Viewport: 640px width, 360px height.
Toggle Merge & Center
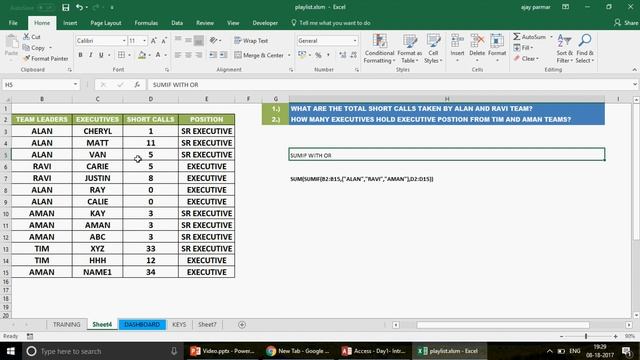point(259,55)
